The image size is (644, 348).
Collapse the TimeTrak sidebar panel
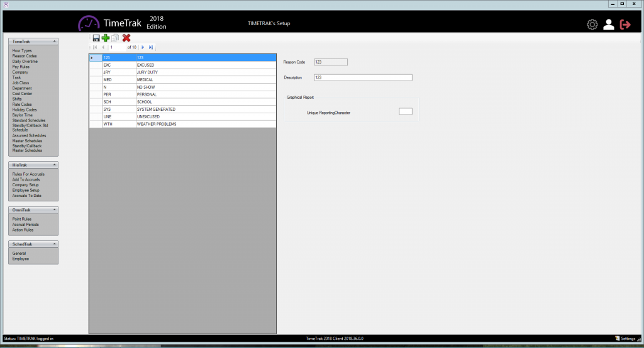pos(54,42)
